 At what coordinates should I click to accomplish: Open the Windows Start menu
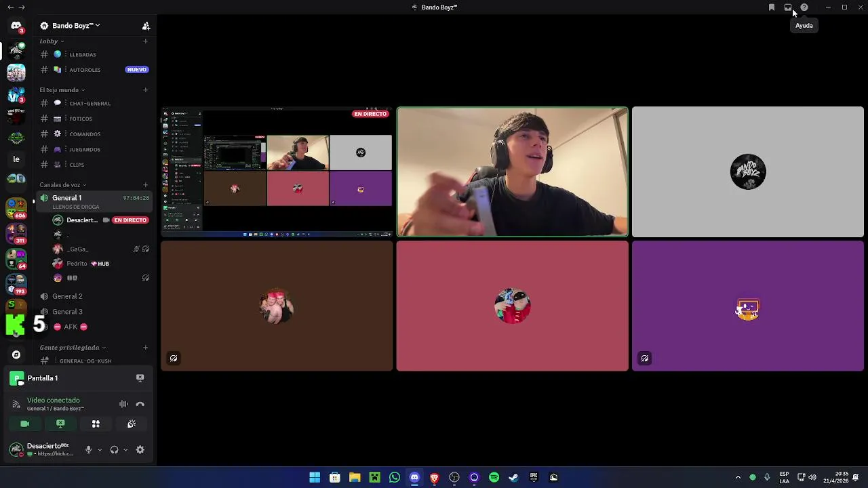(x=315, y=477)
